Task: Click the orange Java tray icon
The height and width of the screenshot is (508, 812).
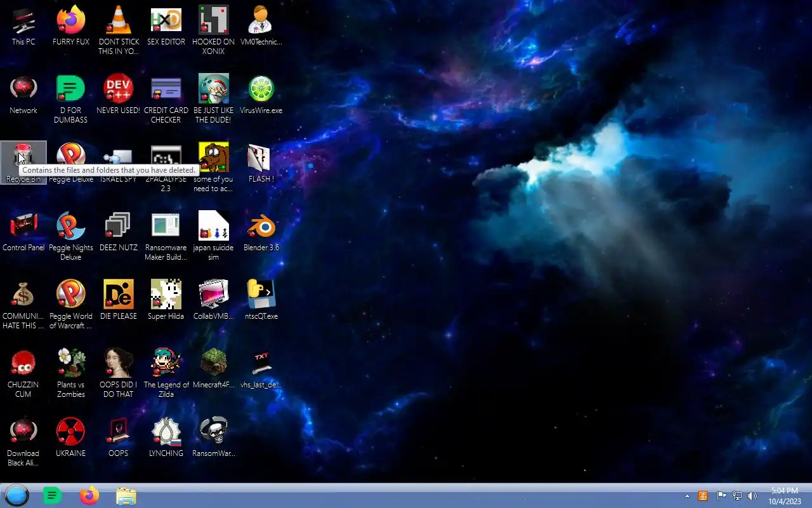Action: point(703,496)
